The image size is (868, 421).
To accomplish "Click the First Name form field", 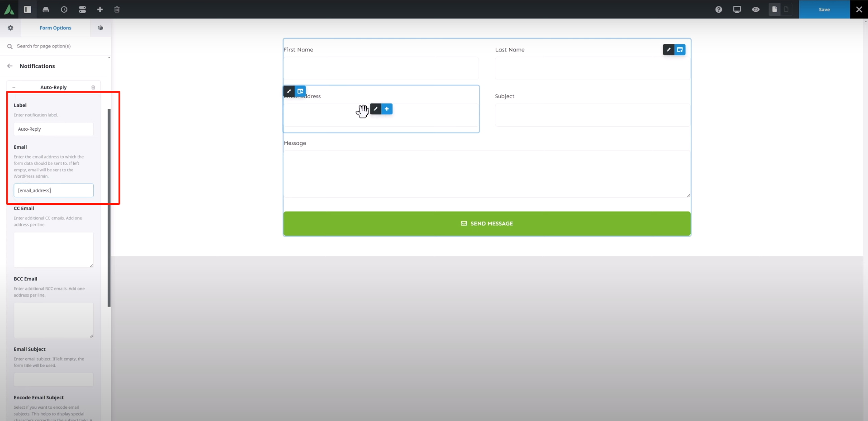I will pyautogui.click(x=381, y=68).
